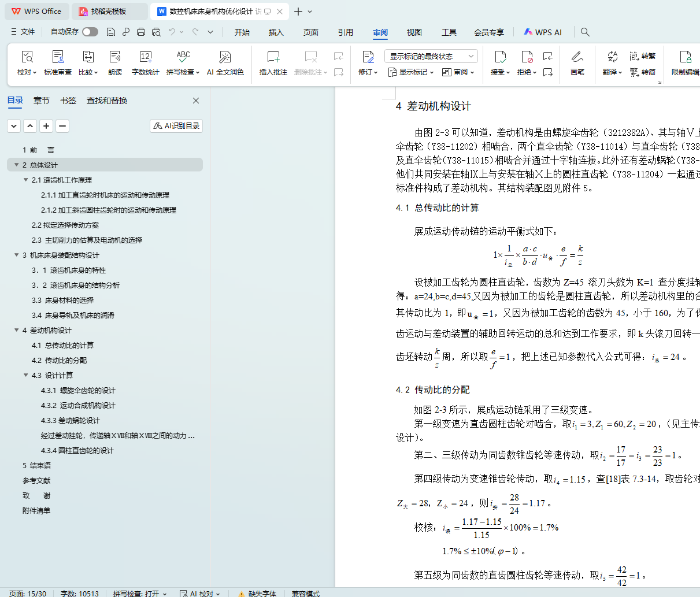Click the print icon in quick toolbar
700x597 pixels.
(141, 32)
